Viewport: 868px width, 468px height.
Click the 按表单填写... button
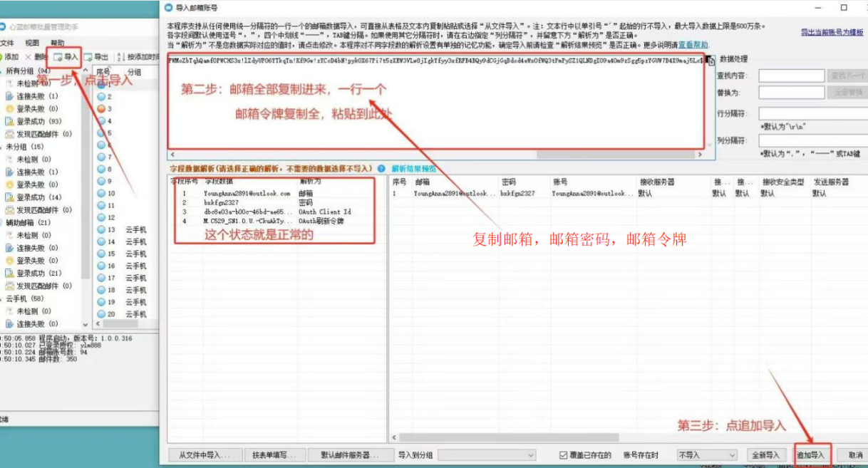(x=274, y=454)
